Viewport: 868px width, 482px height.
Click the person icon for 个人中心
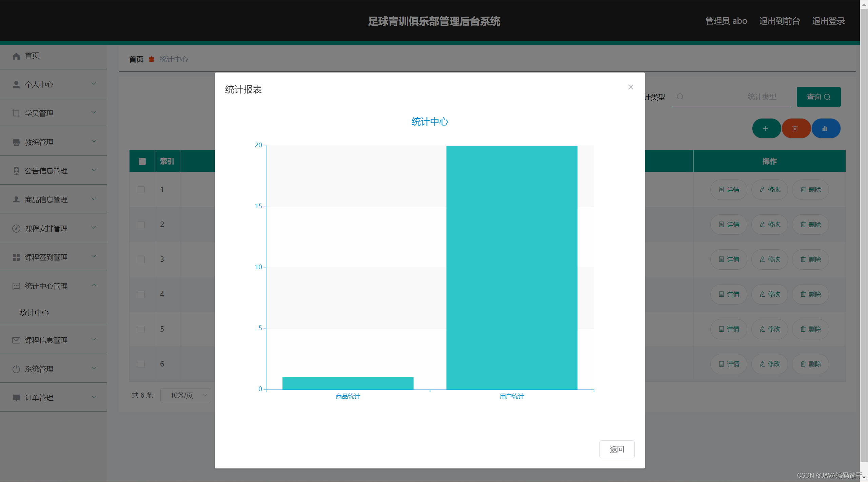click(x=16, y=84)
